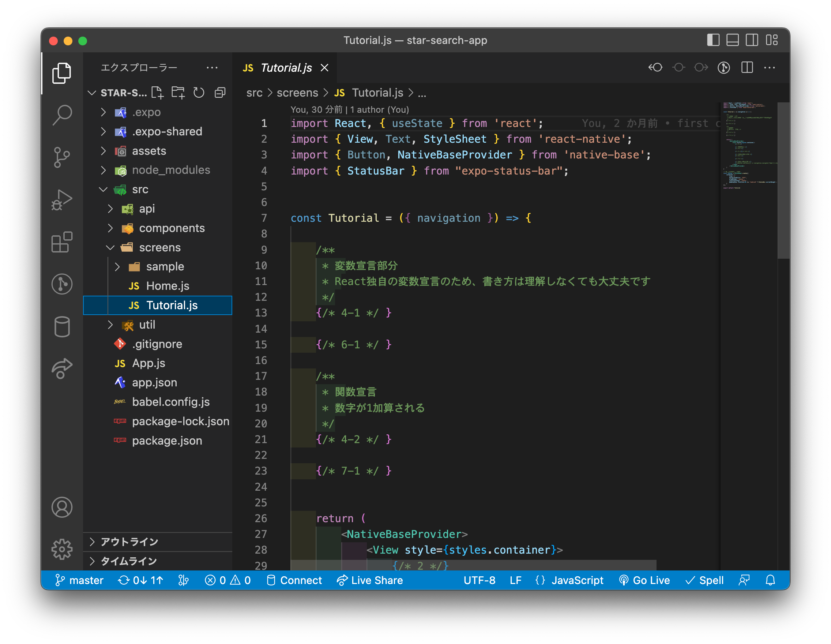Open Customize Layout button
This screenshot has height=644, width=831.
(772, 40)
